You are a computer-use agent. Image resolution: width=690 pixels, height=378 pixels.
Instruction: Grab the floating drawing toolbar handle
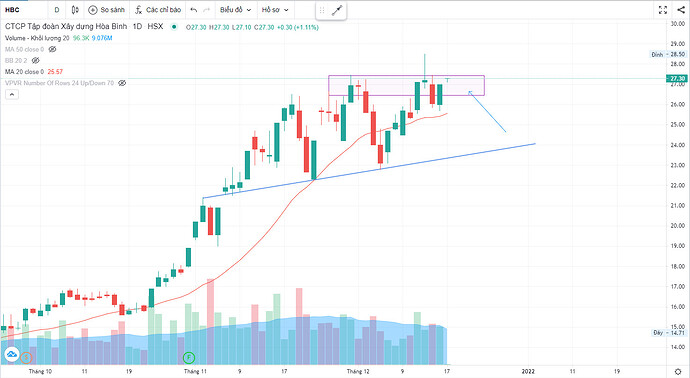322,11
